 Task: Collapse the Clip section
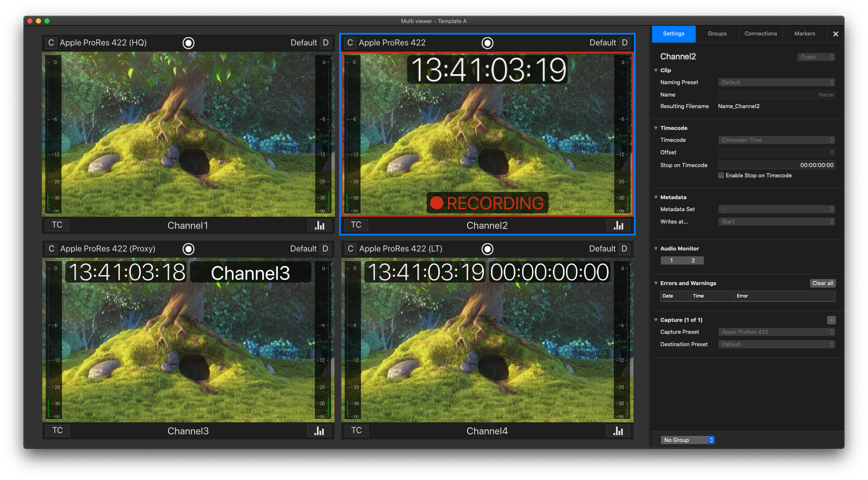pyautogui.click(x=656, y=70)
